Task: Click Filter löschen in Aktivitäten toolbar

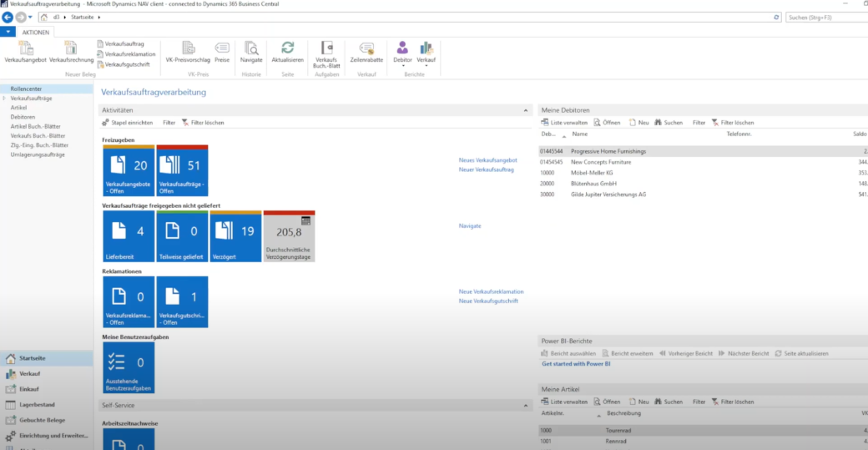Action: point(203,123)
